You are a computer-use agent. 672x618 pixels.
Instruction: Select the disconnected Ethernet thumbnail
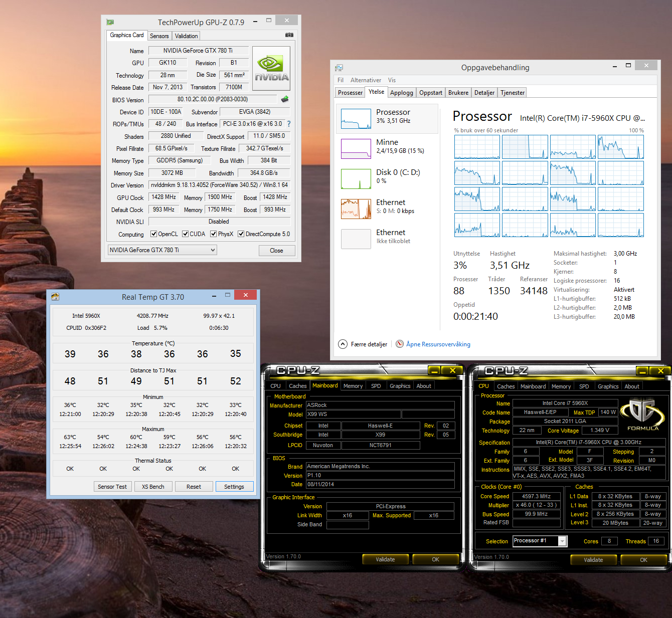356,239
